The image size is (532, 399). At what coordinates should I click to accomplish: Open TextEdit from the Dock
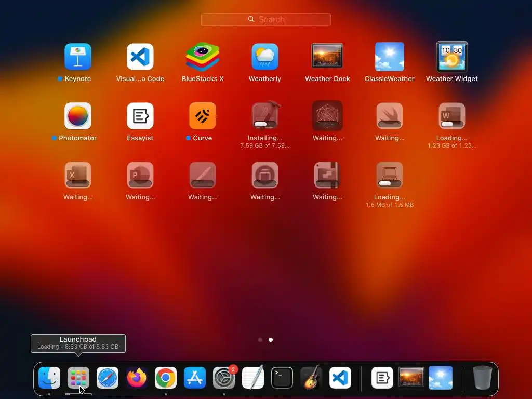253,377
